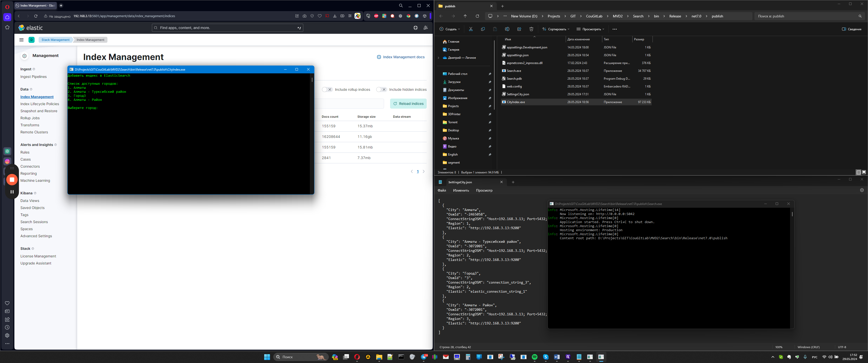This screenshot has width=868, height=363.
Task: Open Opera sidebar history clock icon
Action: (x=7, y=327)
